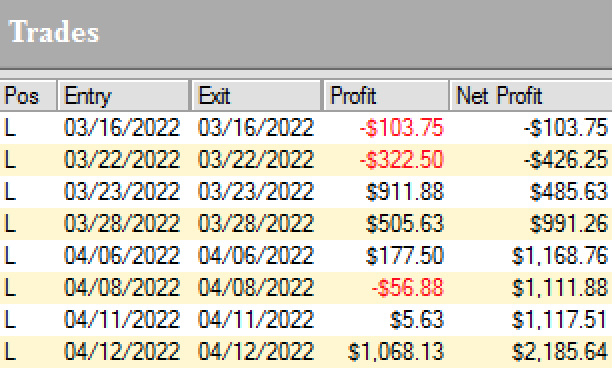Select entry date 04/06/2022
This screenshot has width=612, height=368.
(x=122, y=256)
